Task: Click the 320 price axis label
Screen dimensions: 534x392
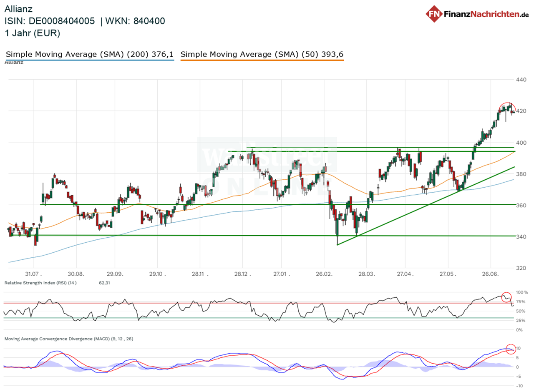Action: click(x=520, y=268)
